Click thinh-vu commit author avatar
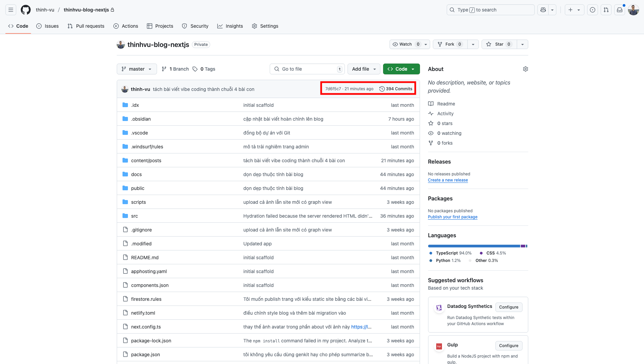This screenshot has width=644, height=364. coord(125,89)
